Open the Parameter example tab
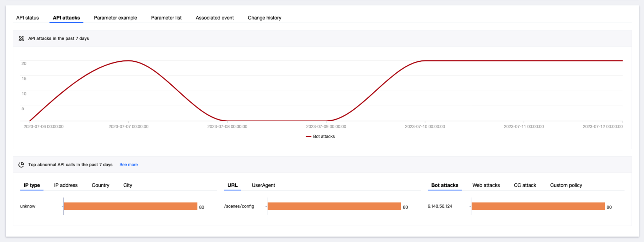644x242 pixels. pos(115,18)
